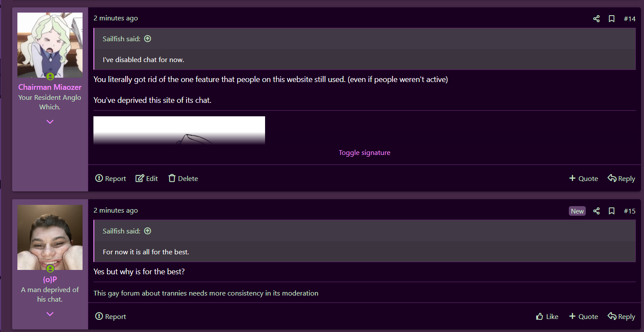The height and width of the screenshot is (332, 644).
Task: Click the quoted text "For now it is all for the best."
Action: pyautogui.click(x=146, y=252)
